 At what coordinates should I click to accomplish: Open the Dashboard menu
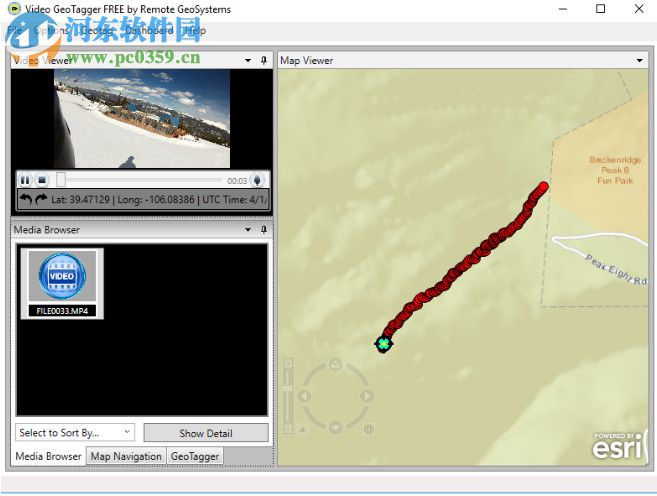tap(149, 30)
